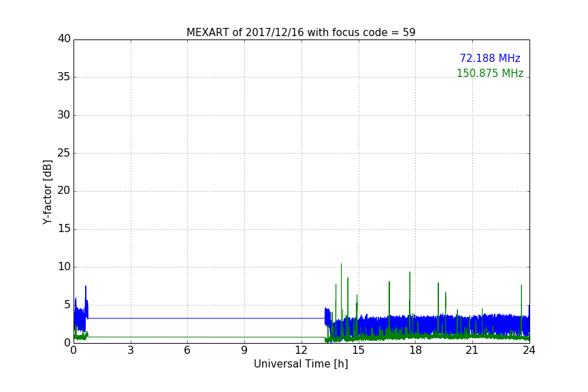Click the x-axis tick label '12'
This screenshot has height=392, width=588.
[x=301, y=350]
